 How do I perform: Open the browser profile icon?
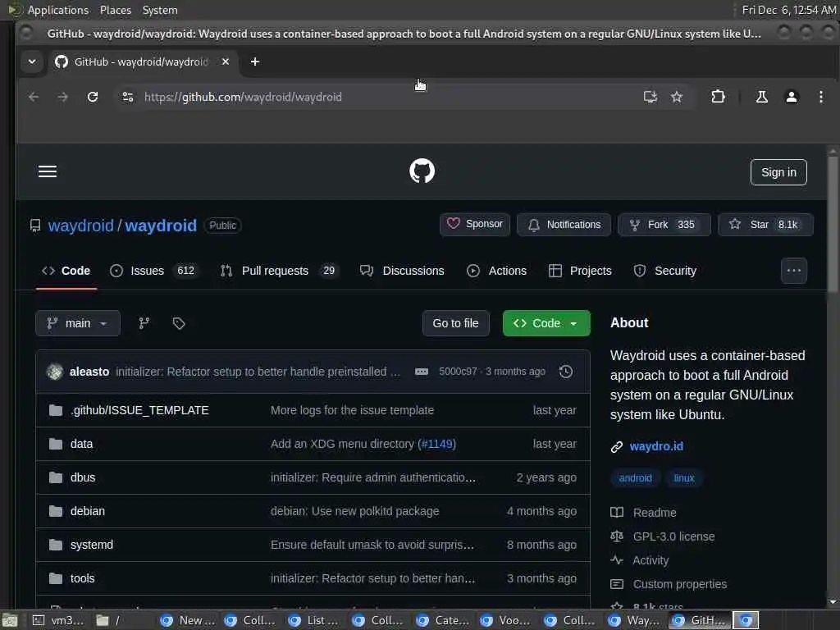(x=792, y=97)
